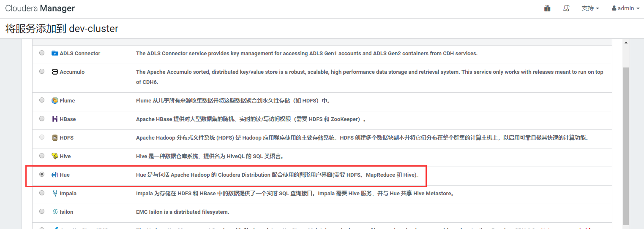Click the page title 将服务添加到 dev-cluster

(62, 29)
